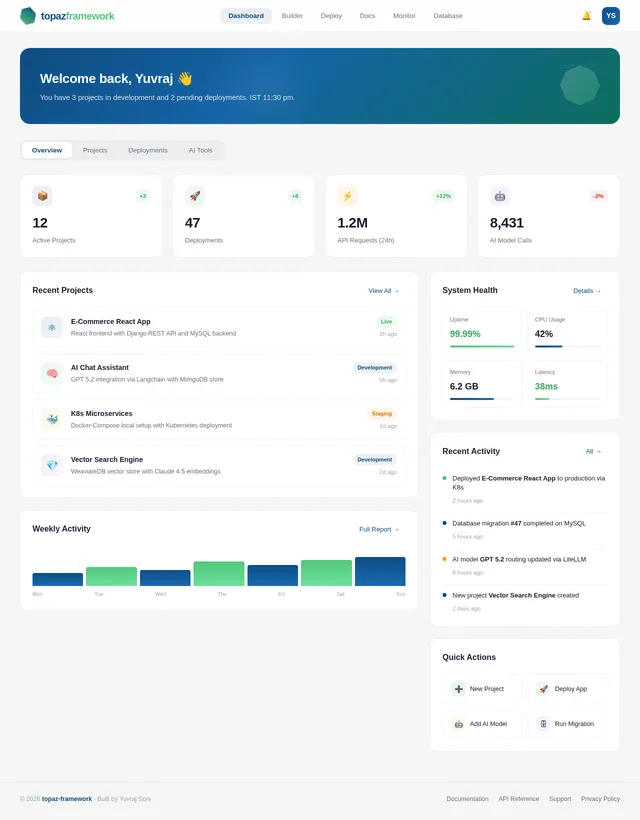Viewport: 640px width, 820px height.
Task: Switch to the Deployments tab
Action: (x=148, y=150)
